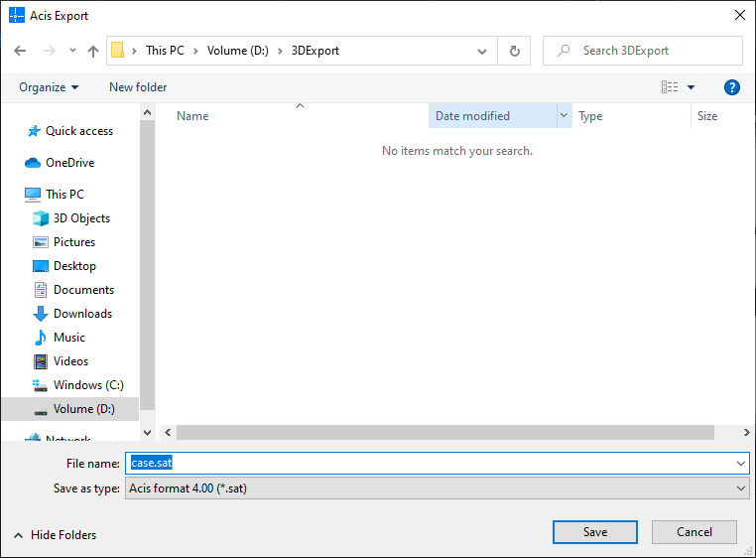Expand the address bar previous locations dropdown
This screenshot has width=756, height=558.
(482, 51)
